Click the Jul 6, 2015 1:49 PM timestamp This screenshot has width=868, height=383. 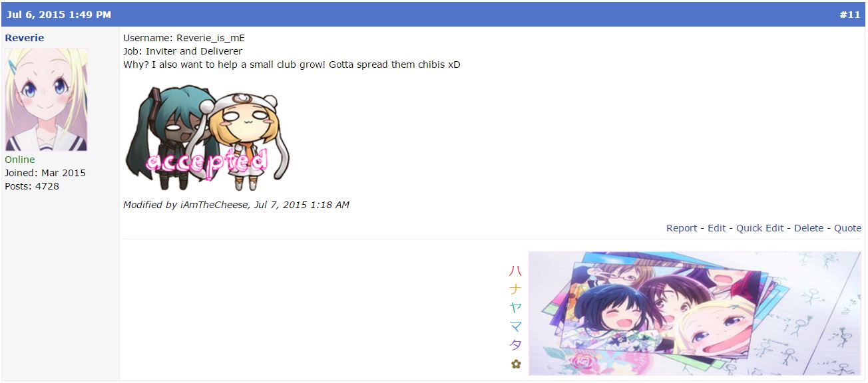pyautogui.click(x=59, y=15)
